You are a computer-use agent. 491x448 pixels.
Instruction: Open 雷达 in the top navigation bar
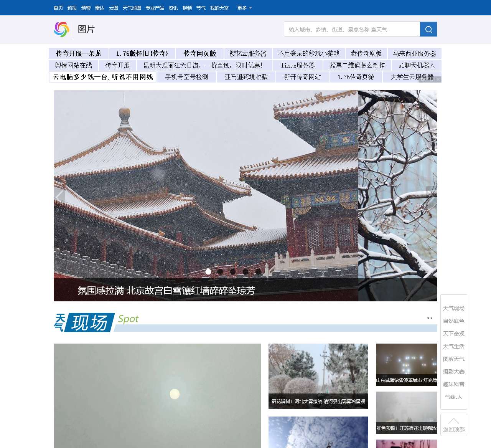click(x=100, y=8)
